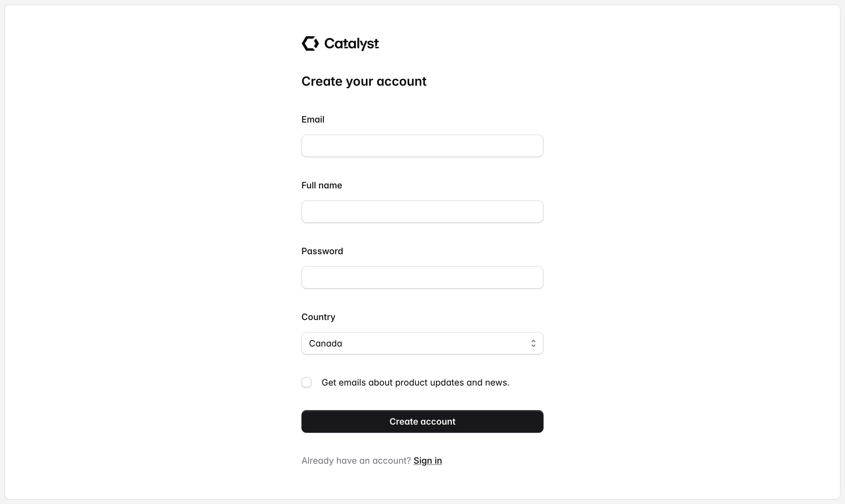This screenshot has width=845, height=504.
Task: Click the 'Create your account' heading
Action: tap(364, 81)
